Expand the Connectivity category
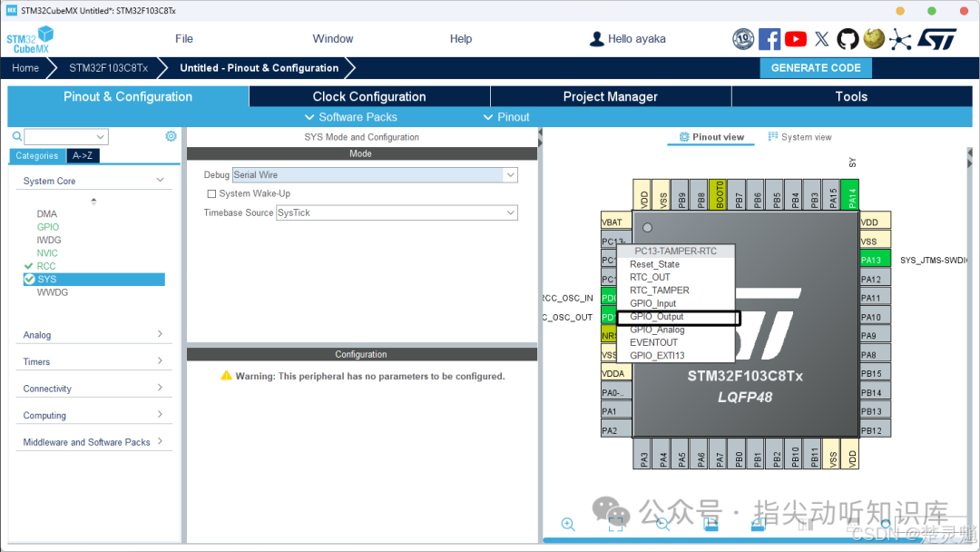This screenshot has width=980, height=552. click(x=93, y=389)
